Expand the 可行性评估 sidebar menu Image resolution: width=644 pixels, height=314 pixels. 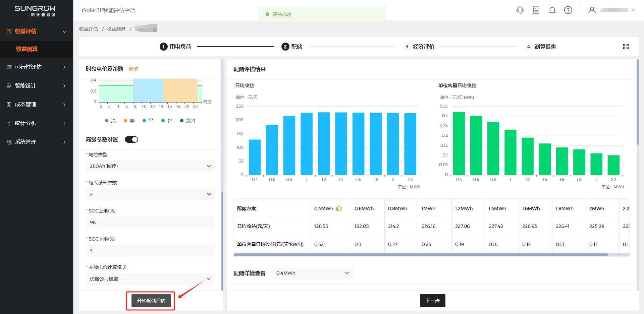37,67
